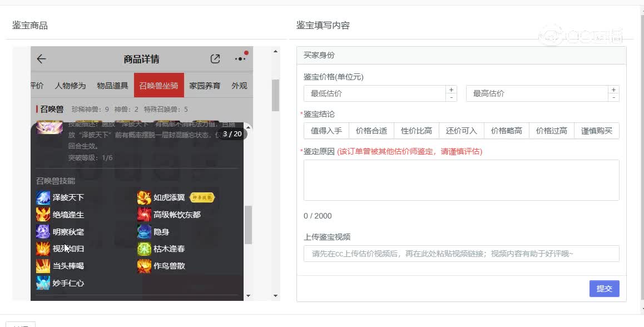Select the 如虎添翼 skill icon
This screenshot has height=327, width=644.
click(144, 197)
